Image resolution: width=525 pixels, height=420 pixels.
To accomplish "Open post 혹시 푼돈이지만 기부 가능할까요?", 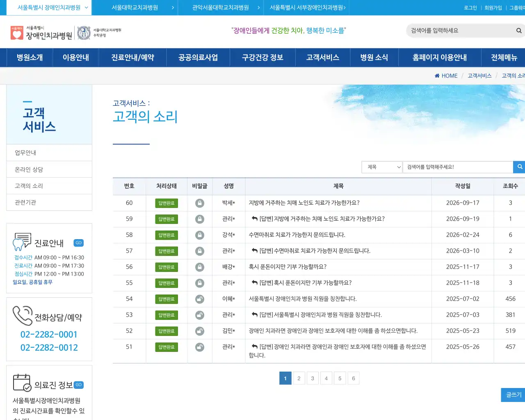I will click(288, 267).
